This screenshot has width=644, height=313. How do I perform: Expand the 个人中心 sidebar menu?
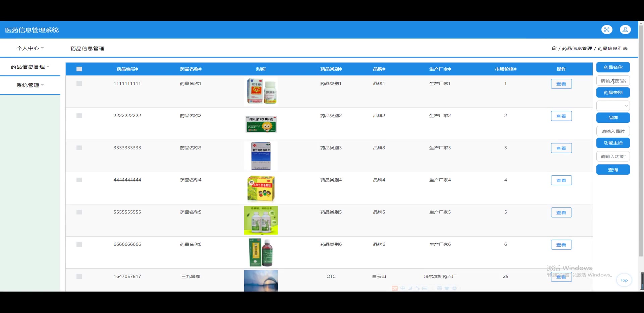point(30,48)
